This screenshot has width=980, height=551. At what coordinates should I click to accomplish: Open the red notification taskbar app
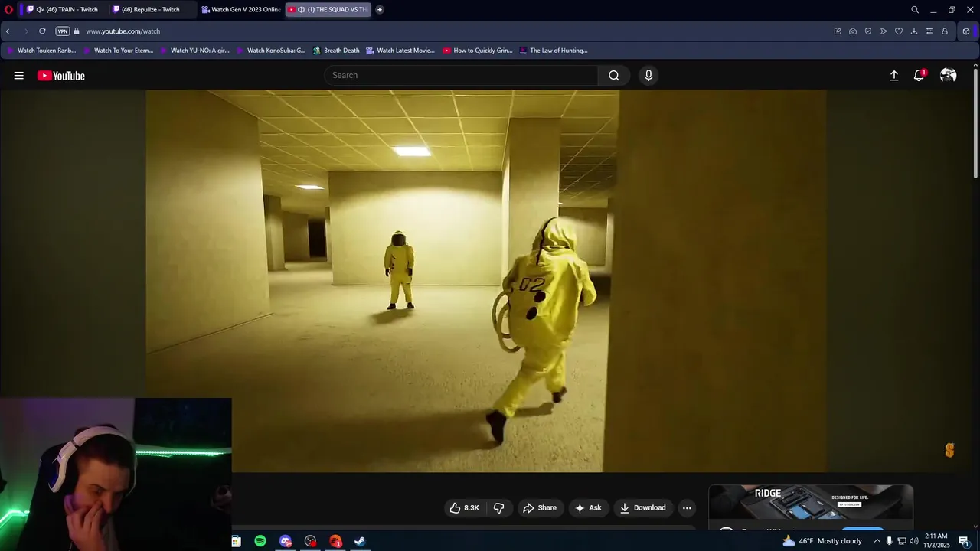click(x=335, y=541)
